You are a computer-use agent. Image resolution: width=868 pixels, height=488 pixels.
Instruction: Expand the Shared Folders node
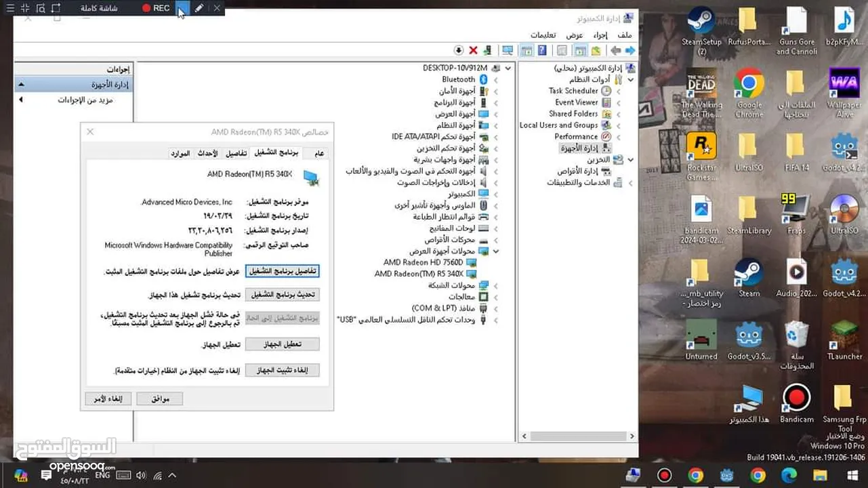click(x=619, y=115)
